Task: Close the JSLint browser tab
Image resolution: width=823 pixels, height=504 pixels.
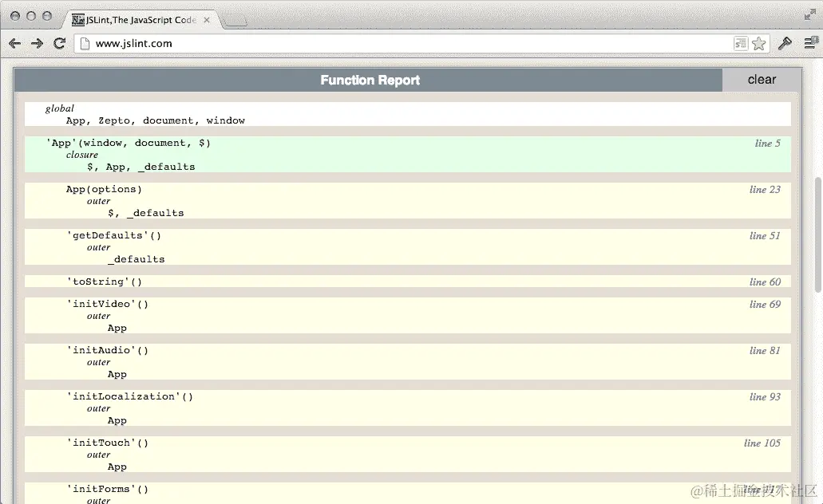Action: (x=207, y=20)
